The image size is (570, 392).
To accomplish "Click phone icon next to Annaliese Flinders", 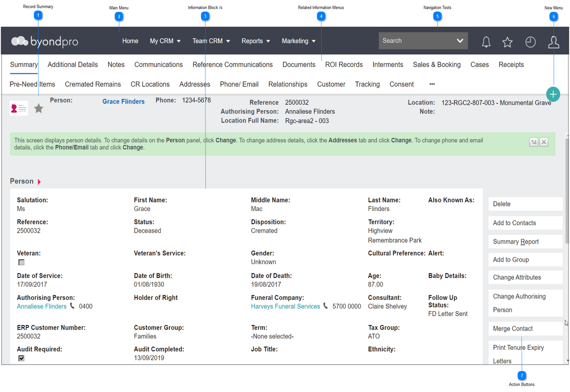I will (x=72, y=306).
